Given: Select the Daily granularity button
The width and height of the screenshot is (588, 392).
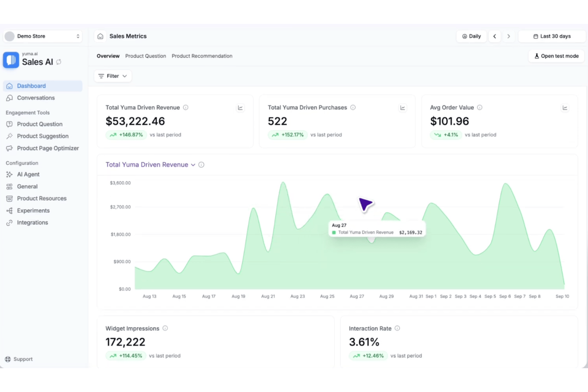Looking at the screenshot, I should (x=472, y=36).
